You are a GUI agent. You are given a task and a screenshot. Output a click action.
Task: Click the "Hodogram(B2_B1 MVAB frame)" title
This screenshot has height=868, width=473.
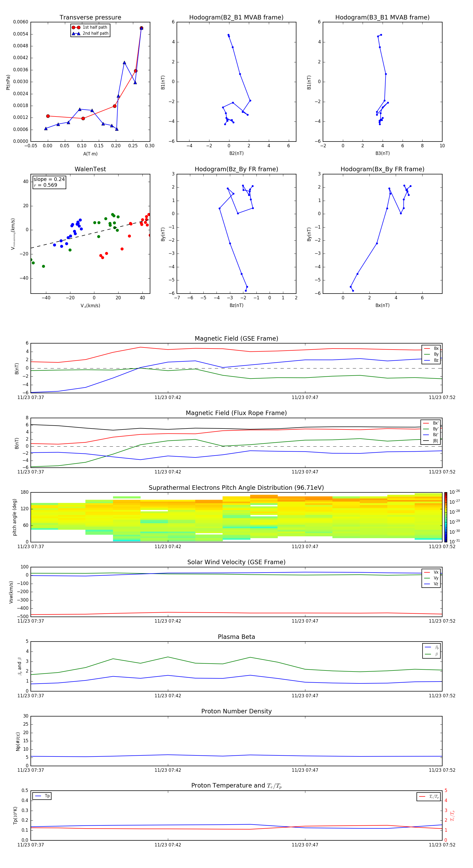236,18
